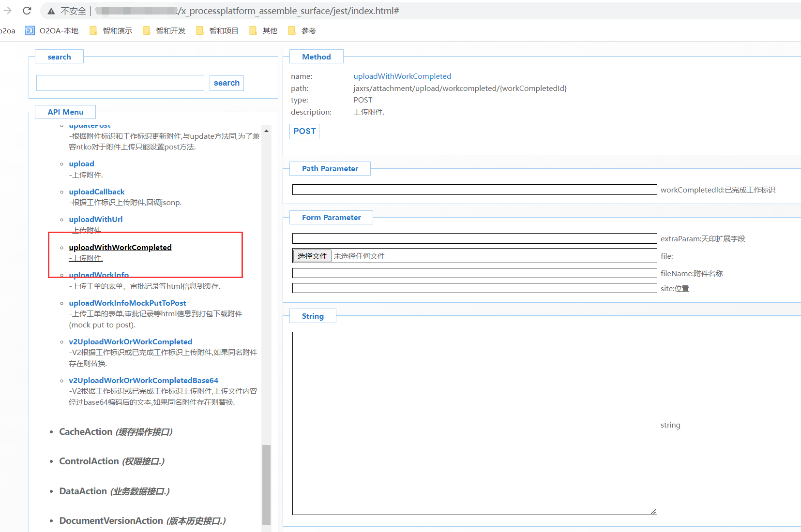The height and width of the screenshot is (532, 801).
Task: Reload the page with the refresh icon
Action: click(x=27, y=11)
